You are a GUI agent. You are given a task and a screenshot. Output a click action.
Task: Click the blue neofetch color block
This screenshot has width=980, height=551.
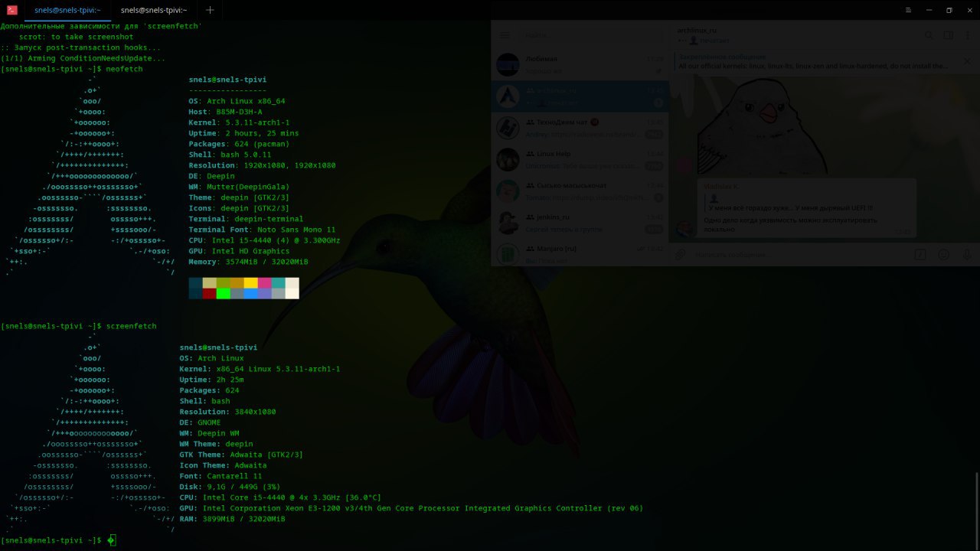coord(251,293)
